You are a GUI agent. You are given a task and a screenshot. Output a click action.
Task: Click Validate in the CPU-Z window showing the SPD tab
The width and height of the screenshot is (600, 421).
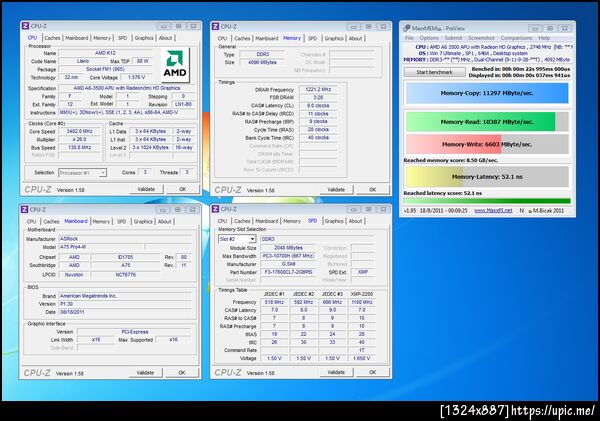336,372
